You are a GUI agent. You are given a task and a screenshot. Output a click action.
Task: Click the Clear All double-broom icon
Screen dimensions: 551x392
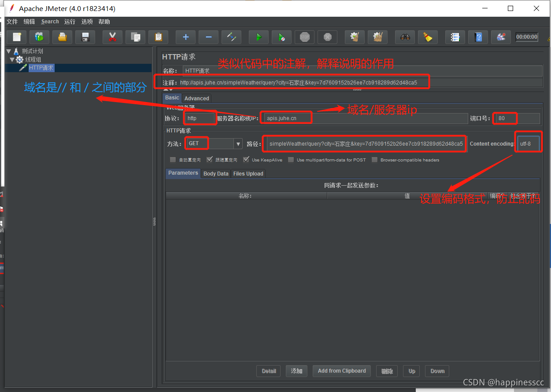coord(377,37)
